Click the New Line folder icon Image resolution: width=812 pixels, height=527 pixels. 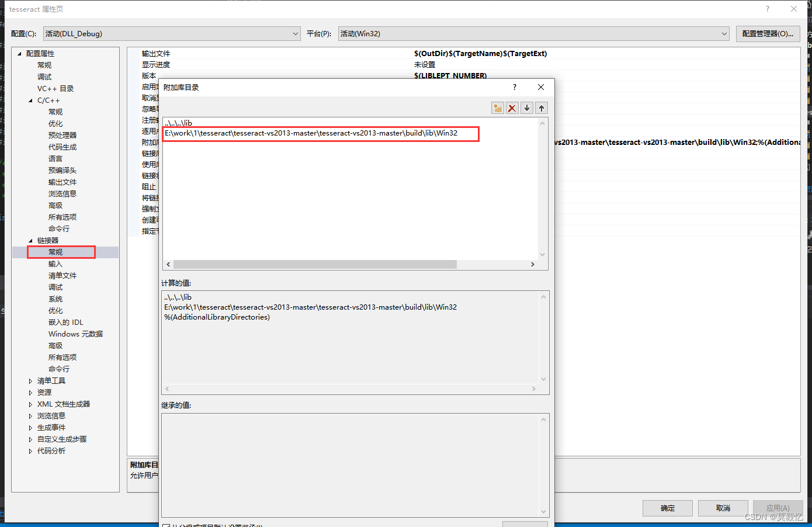pos(497,108)
